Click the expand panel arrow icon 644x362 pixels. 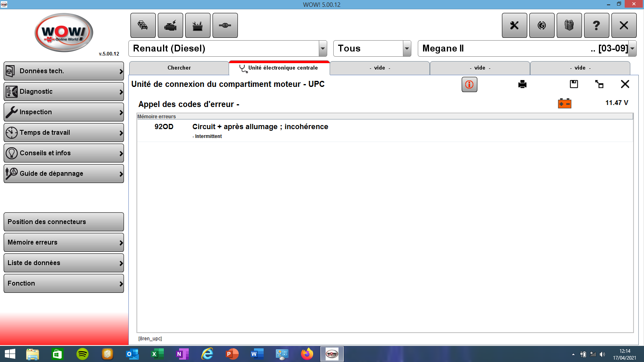599,84
